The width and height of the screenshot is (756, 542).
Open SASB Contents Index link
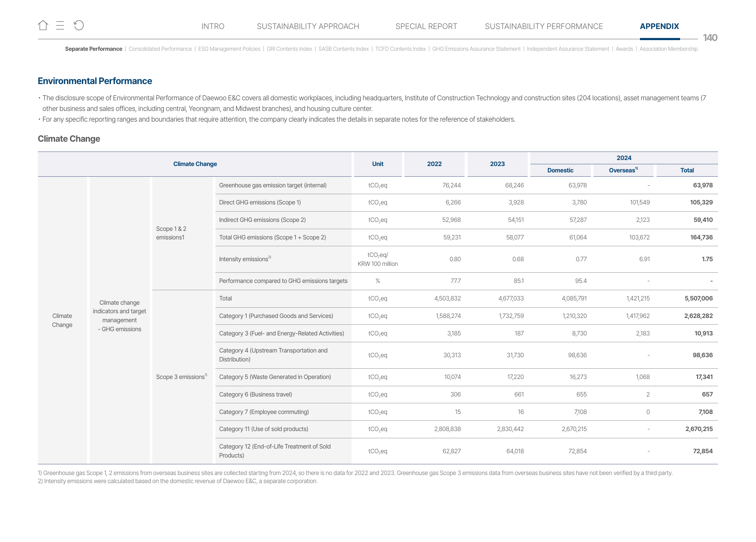point(343,49)
